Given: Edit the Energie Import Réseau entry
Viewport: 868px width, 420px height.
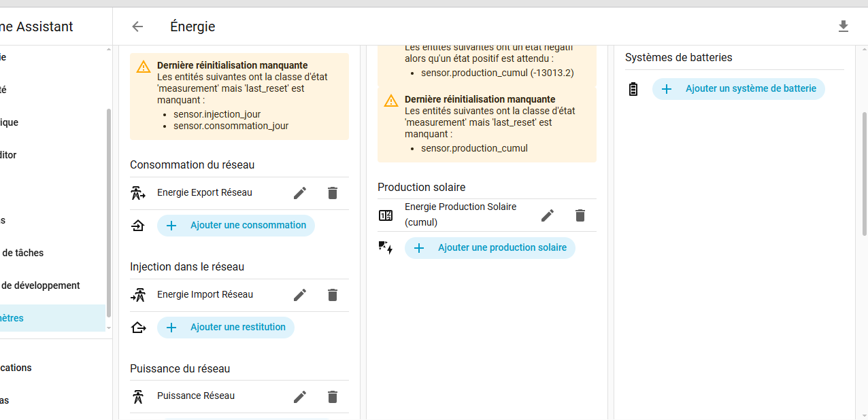Looking at the screenshot, I should [x=300, y=295].
